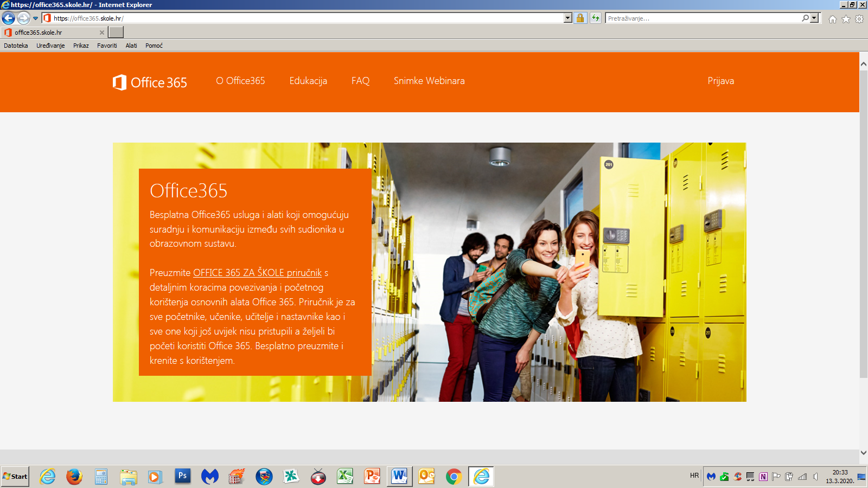This screenshot has width=868, height=488.
Task: Open the Action Center flag tray icon
Action: [x=776, y=477]
